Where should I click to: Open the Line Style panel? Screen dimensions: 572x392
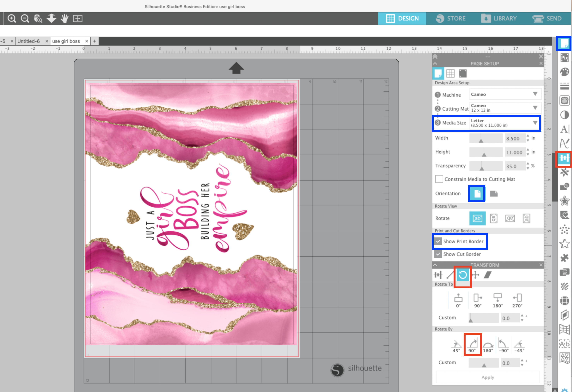coord(565,86)
